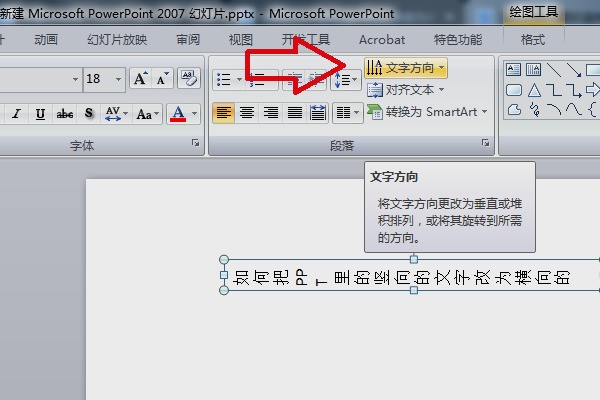This screenshot has width=600, height=400.
Task: Toggle underline formatting
Action: click(40, 114)
